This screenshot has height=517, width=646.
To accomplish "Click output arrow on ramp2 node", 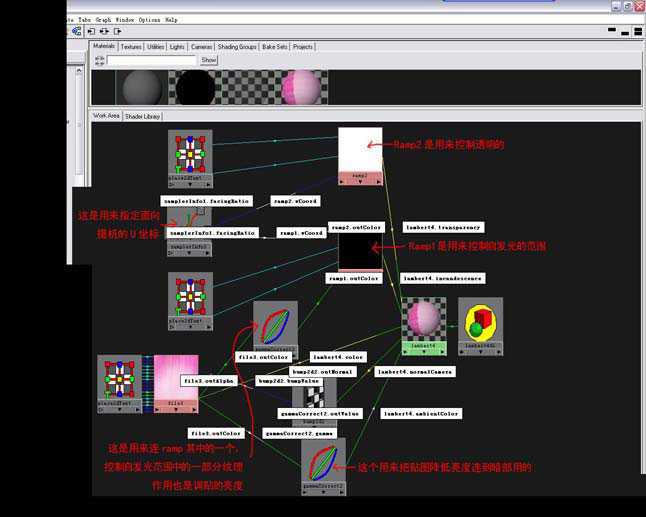I will pos(379,182).
